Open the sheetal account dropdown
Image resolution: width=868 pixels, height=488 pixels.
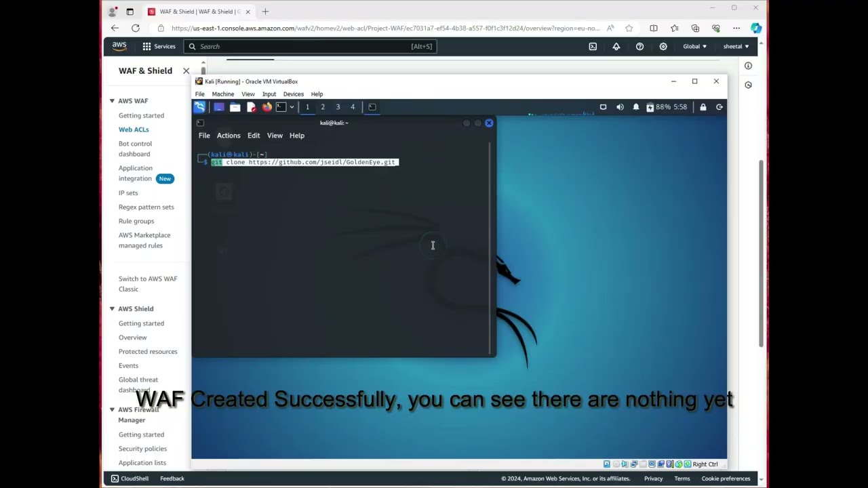coord(736,46)
